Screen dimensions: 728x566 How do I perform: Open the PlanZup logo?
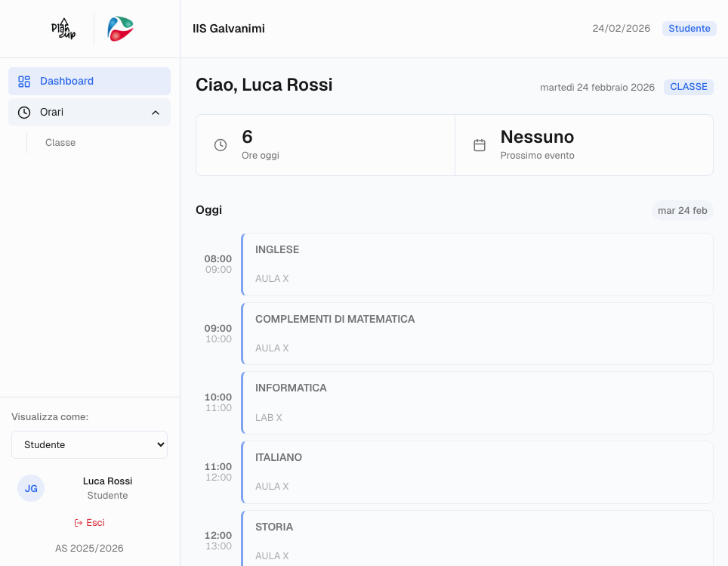tap(63, 28)
